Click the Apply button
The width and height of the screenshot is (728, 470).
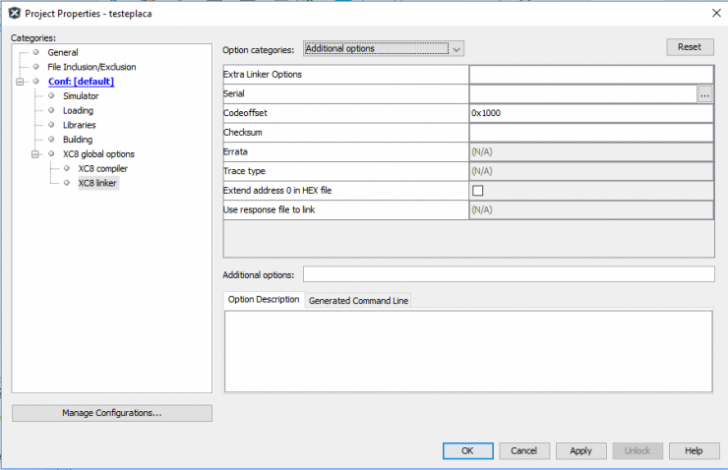tap(581, 451)
